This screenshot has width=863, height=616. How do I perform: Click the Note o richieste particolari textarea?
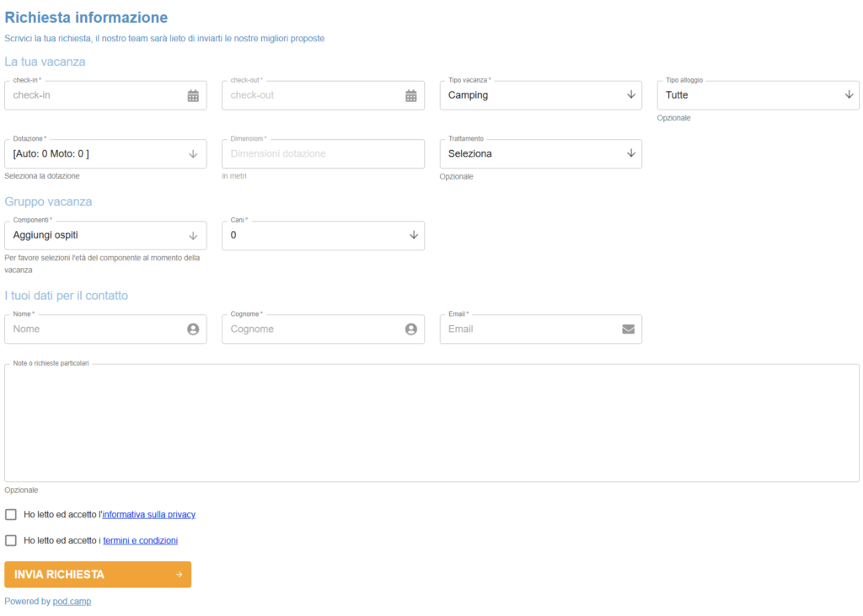click(x=431, y=423)
